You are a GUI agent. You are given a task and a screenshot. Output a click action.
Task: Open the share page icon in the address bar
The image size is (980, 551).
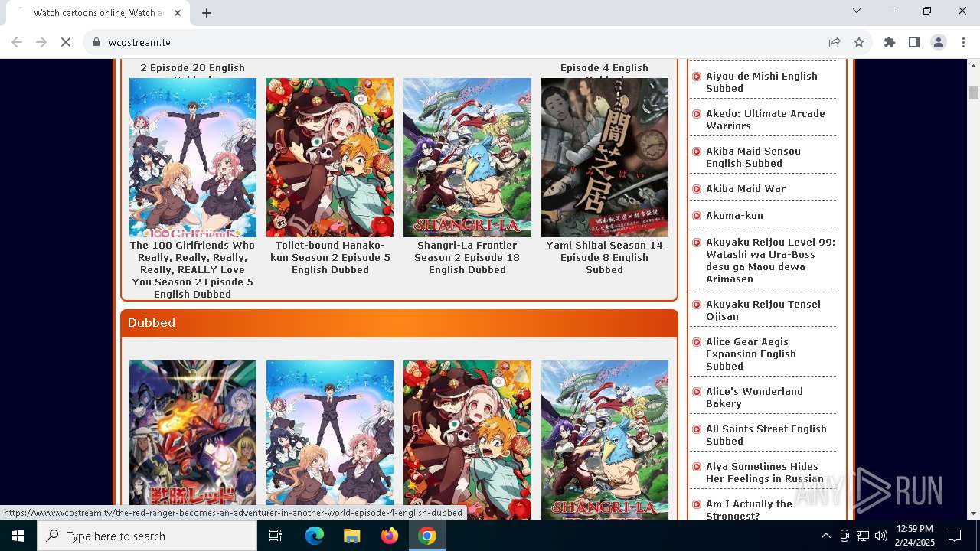tap(835, 42)
